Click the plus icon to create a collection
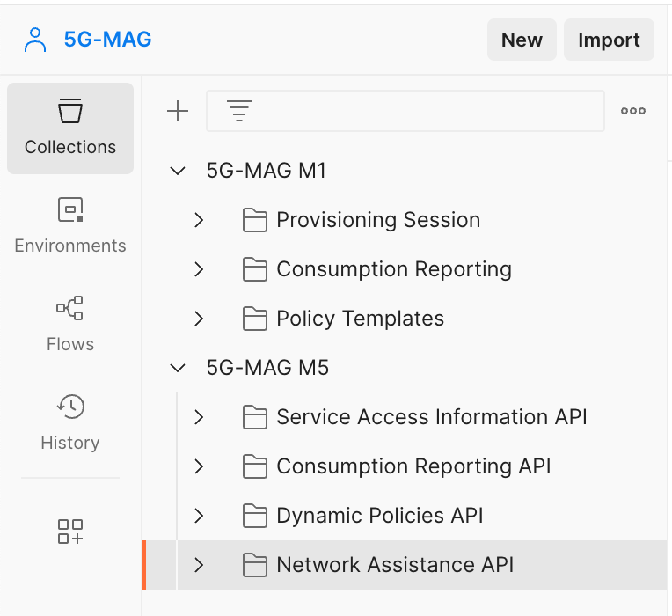Screen dimensions: 672x616 coord(178,111)
